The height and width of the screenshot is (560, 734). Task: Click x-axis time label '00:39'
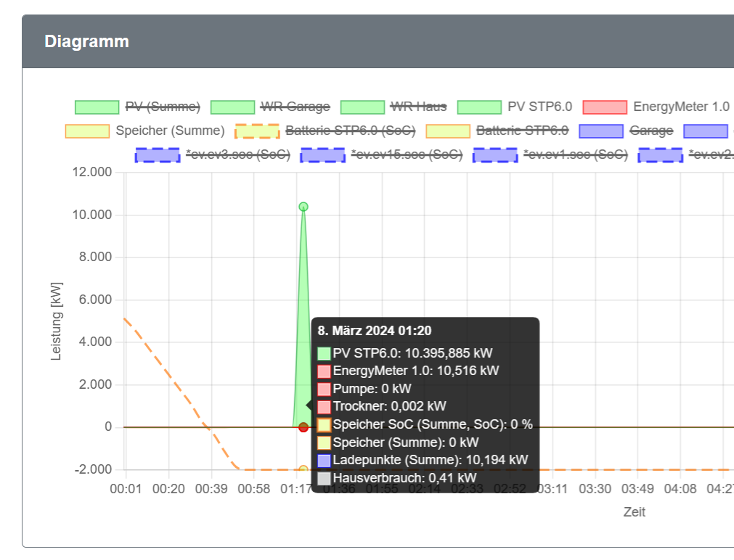coord(211,489)
